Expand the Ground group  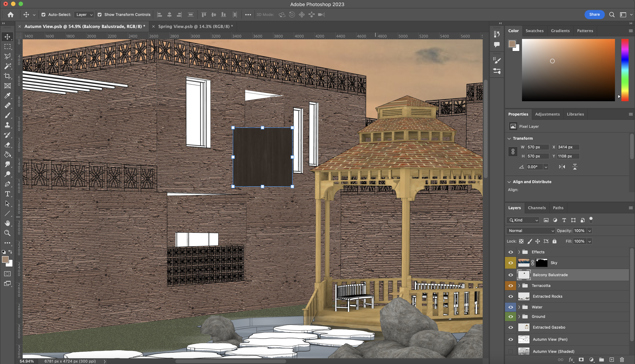[519, 317]
